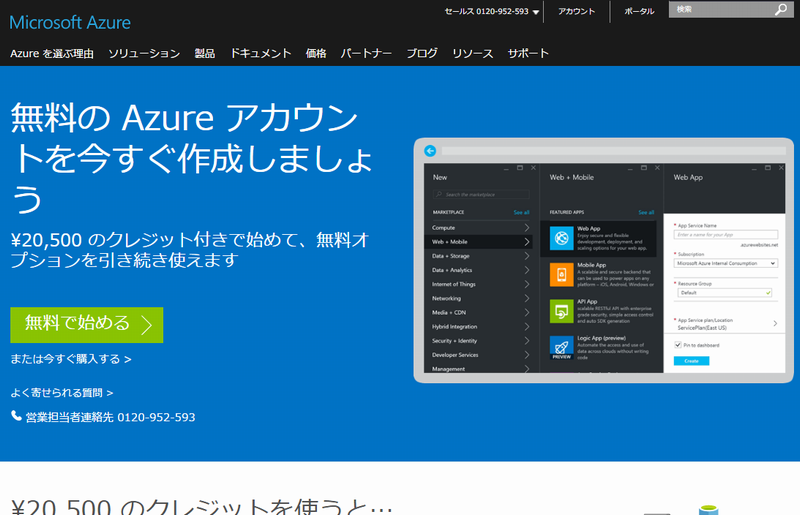Click the phone icon beside 営業担当者連絡先
The image size is (800, 515).
16,416
